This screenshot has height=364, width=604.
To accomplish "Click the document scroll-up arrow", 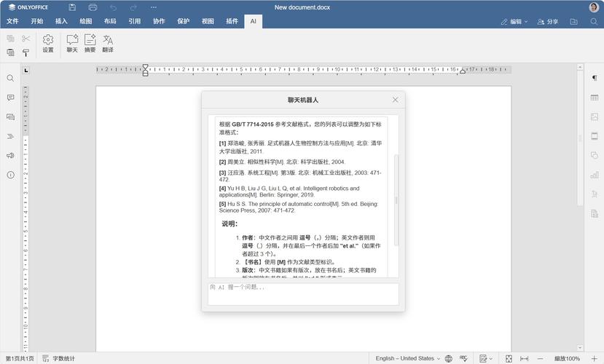I will [x=580, y=67].
